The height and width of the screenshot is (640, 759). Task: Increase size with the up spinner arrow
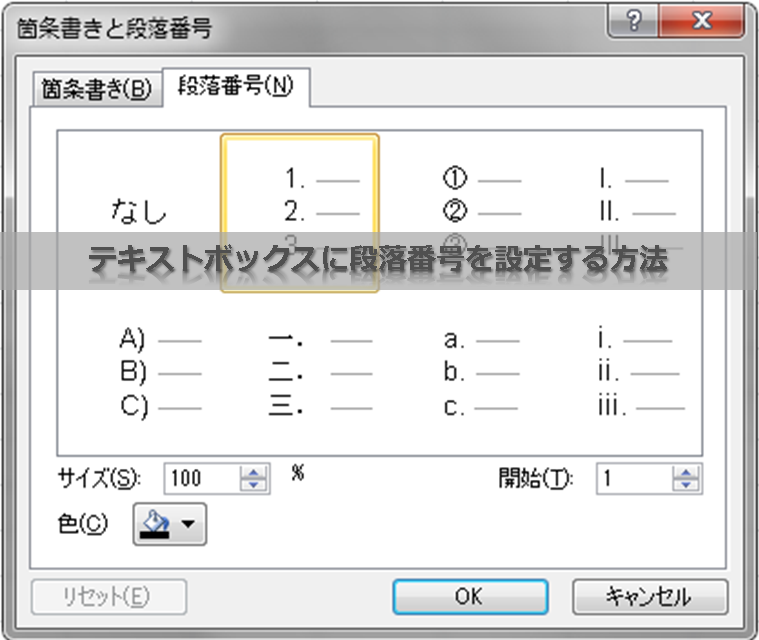(x=255, y=472)
